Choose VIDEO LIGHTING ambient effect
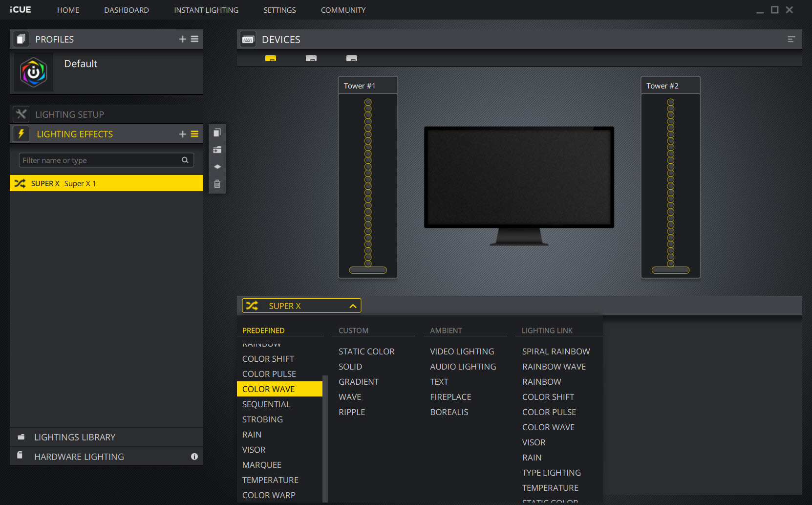The width and height of the screenshot is (812, 505). pyautogui.click(x=462, y=351)
